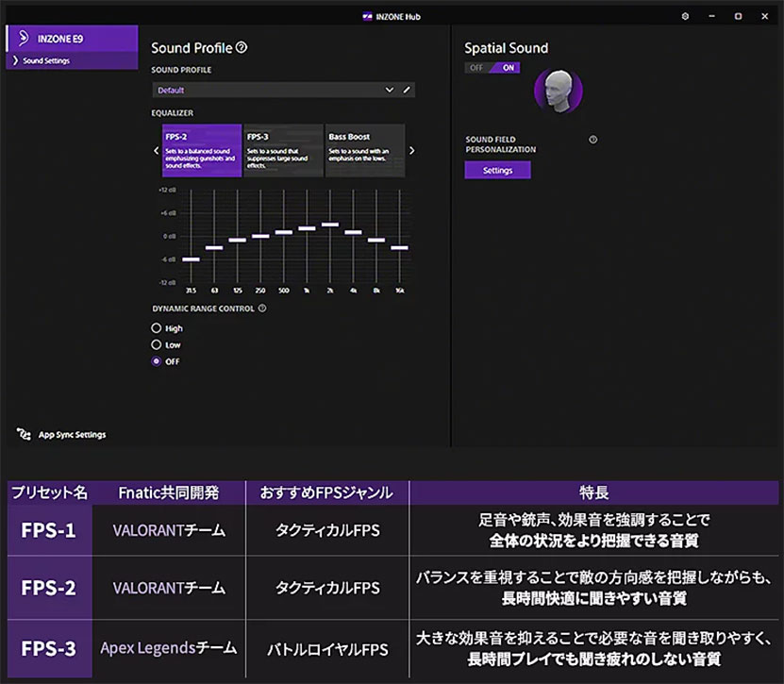Viewport: 784px width, 684px height.
Task: Open App Sync Settings
Action: 72,435
